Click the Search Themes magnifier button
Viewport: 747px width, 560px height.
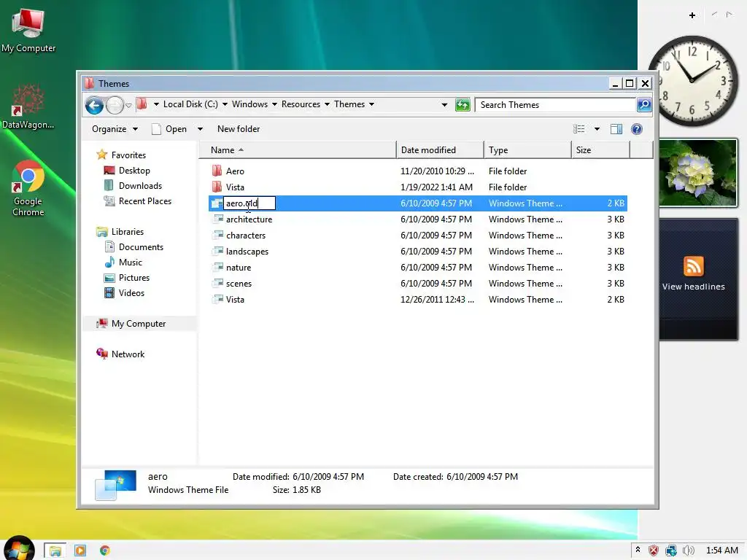(644, 105)
